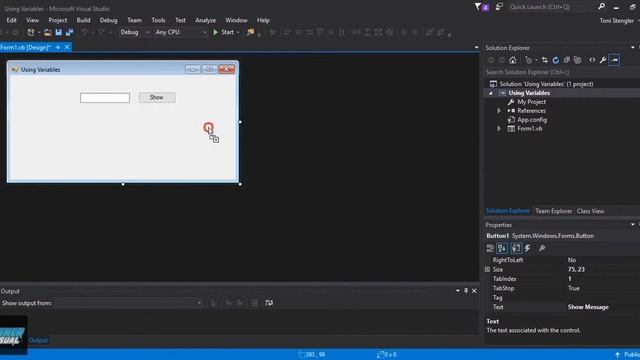Viewport: 640px width, 360px height.
Task: Select App.config in Solution Explorer
Action: (532, 120)
